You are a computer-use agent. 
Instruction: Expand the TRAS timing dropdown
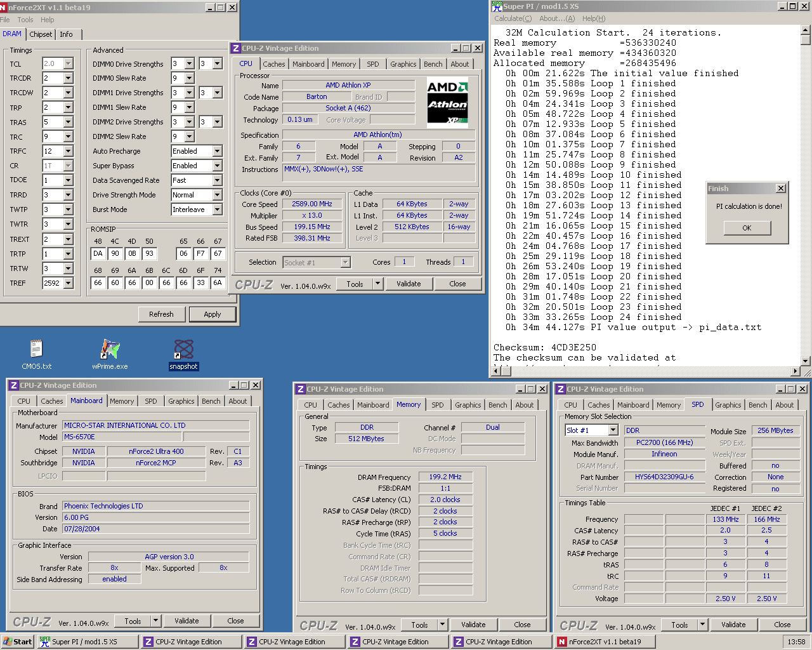pyautogui.click(x=68, y=122)
